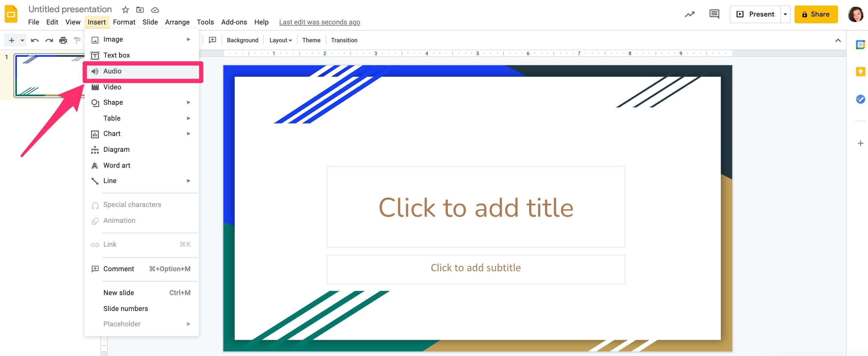The height and width of the screenshot is (356, 868).
Task: Click the redo arrow icon
Action: (x=49, y=40)
